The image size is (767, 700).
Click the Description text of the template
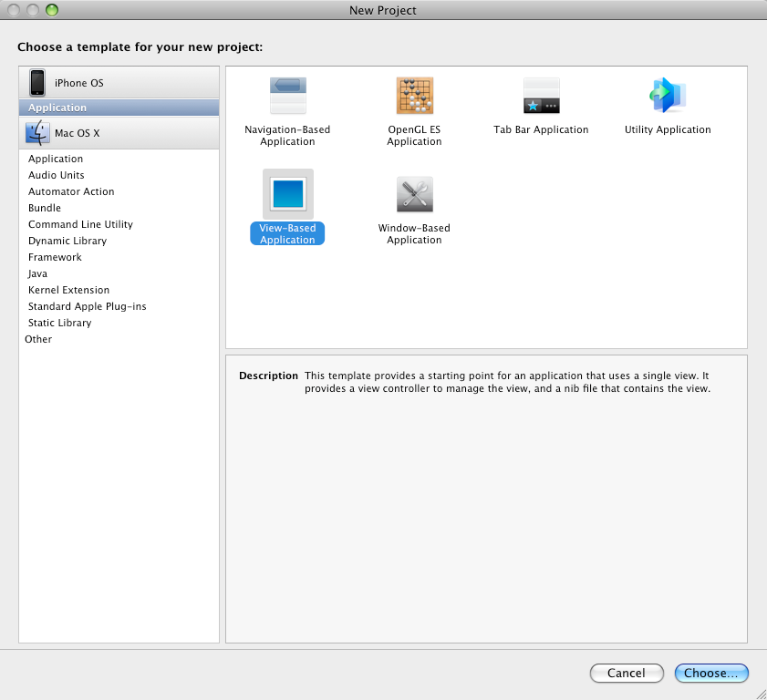pos(507,382)
